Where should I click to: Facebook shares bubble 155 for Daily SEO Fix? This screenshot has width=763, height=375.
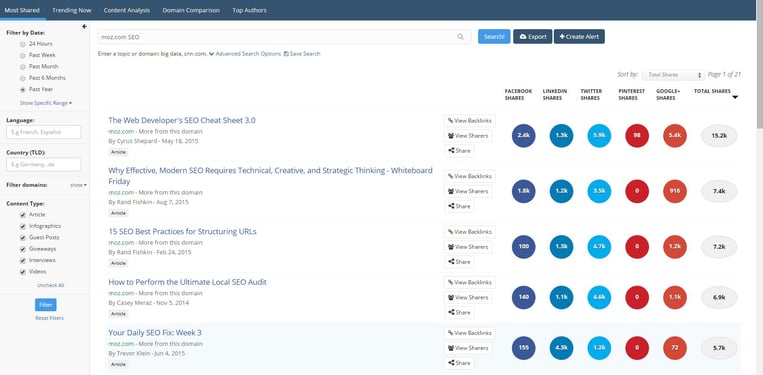(523, 348)
